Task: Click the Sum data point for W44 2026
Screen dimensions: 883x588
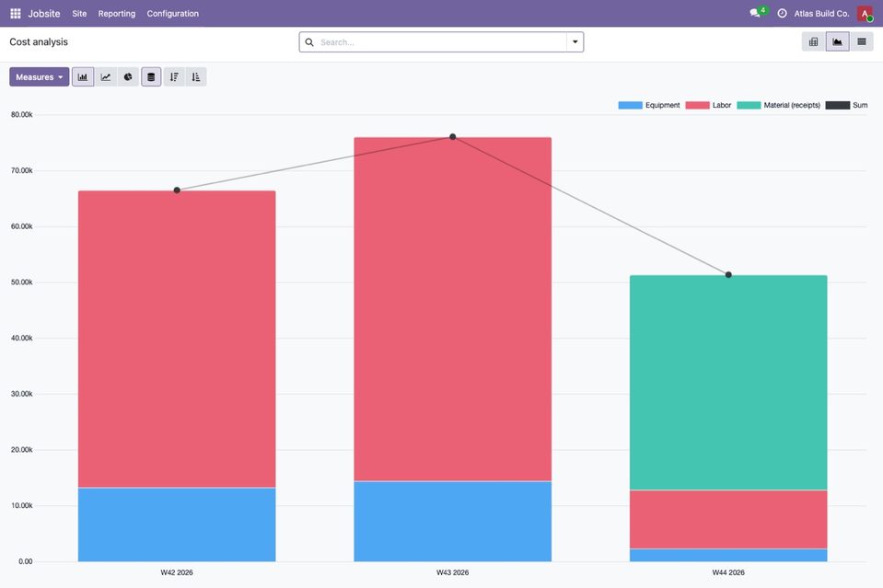Action: tap(728, 274)
